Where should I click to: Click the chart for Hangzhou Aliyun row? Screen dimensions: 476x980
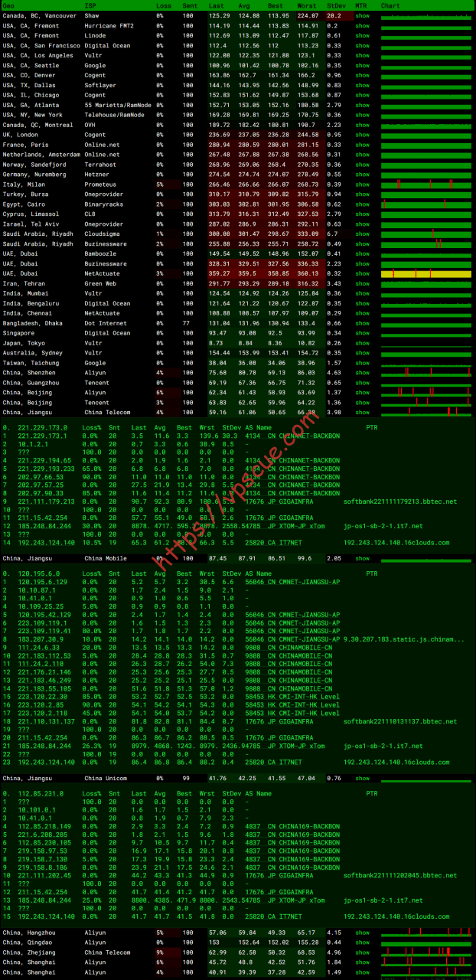(426, 933)
